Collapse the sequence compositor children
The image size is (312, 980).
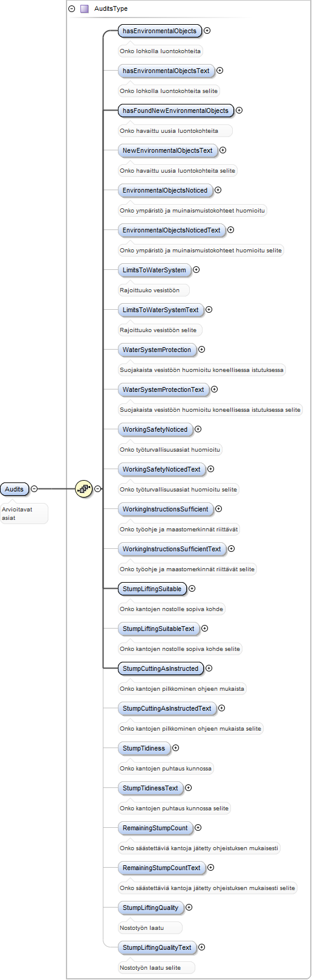[98, 489]
